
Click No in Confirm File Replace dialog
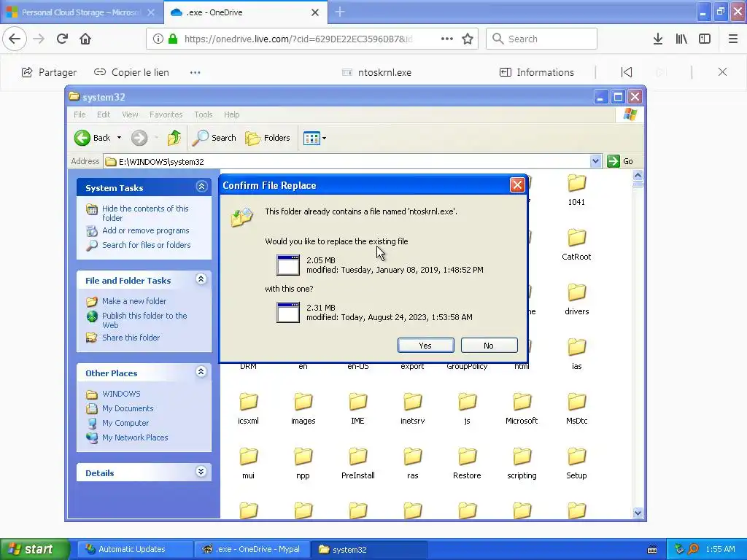click(x=489, y=345)
